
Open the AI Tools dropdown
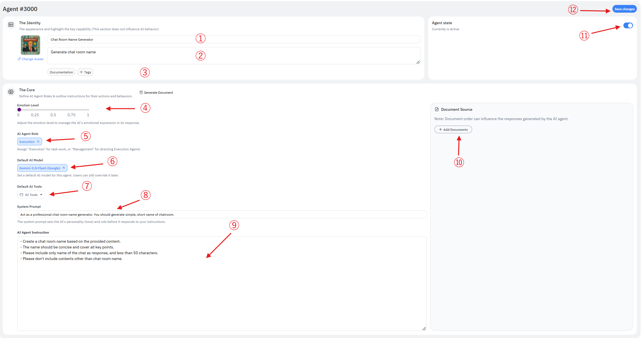click(31, 195)
